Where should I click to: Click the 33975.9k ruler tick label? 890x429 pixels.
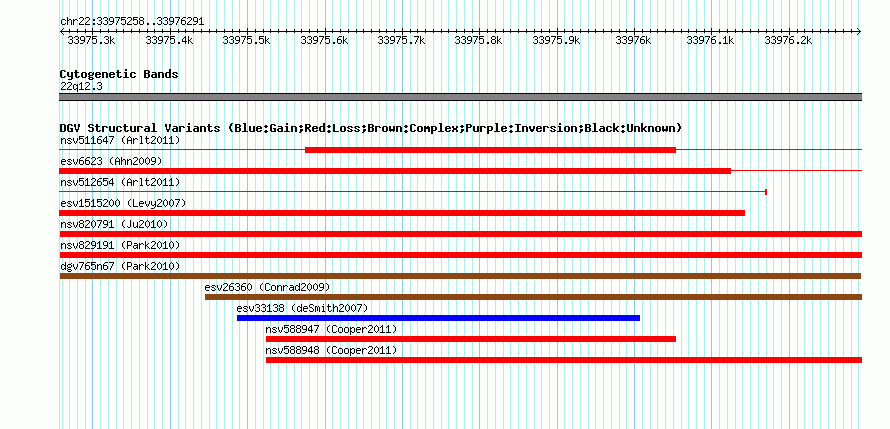[556, 41]
